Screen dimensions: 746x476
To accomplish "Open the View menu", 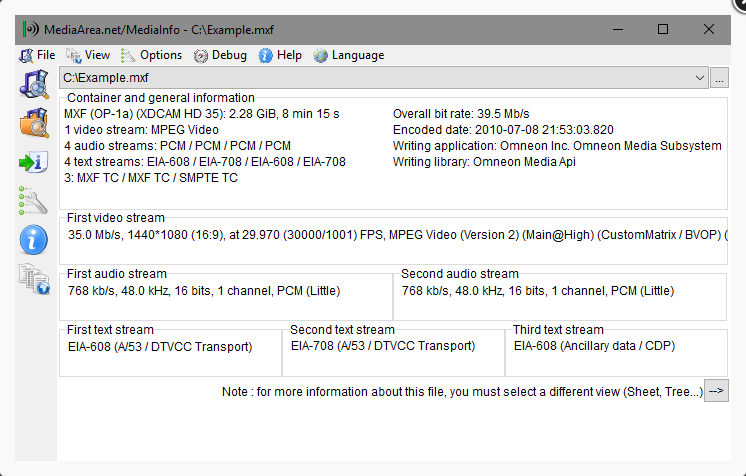I will coord(88,55).
